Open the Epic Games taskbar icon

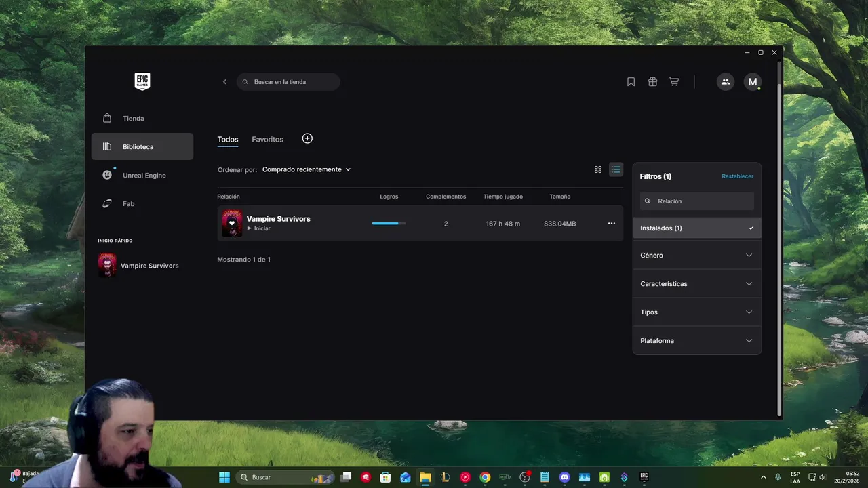(x=644, y=477)
